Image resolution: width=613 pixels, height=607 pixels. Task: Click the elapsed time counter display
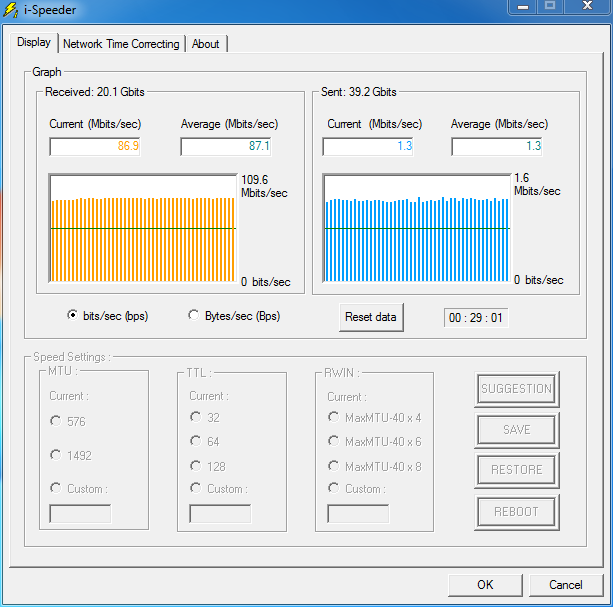point(476,317)
